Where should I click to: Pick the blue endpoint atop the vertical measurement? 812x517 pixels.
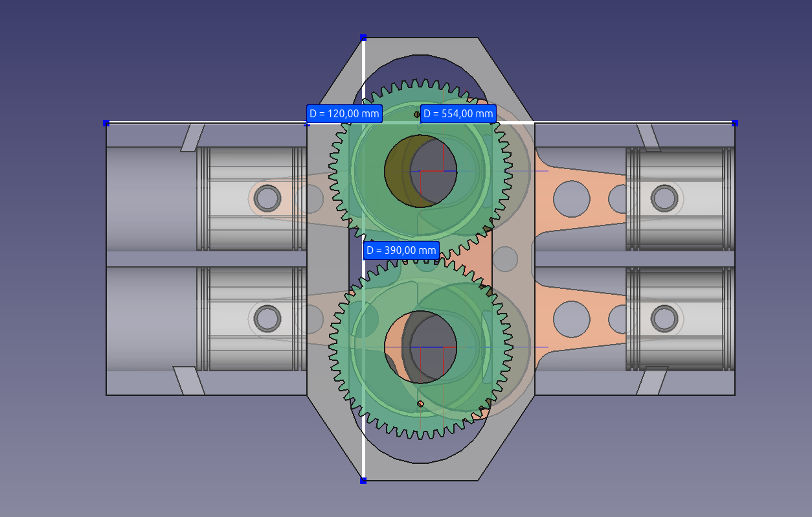coord(363,38)
